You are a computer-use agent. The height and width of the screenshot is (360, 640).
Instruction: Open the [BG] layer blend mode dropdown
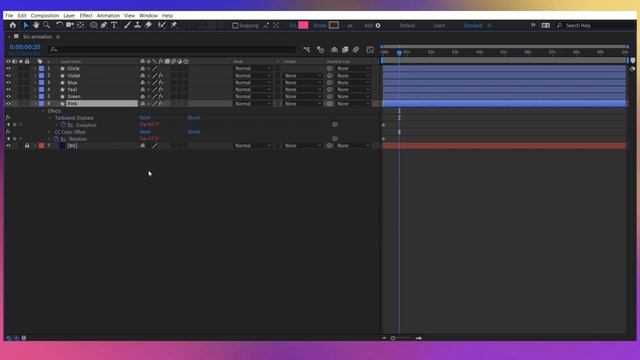pos(253,146)
